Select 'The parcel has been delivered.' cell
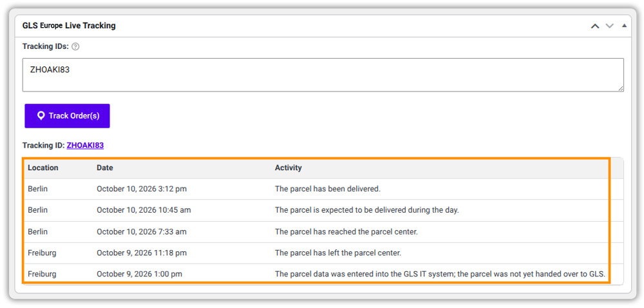644x308 pixels. tap(328, 189)
